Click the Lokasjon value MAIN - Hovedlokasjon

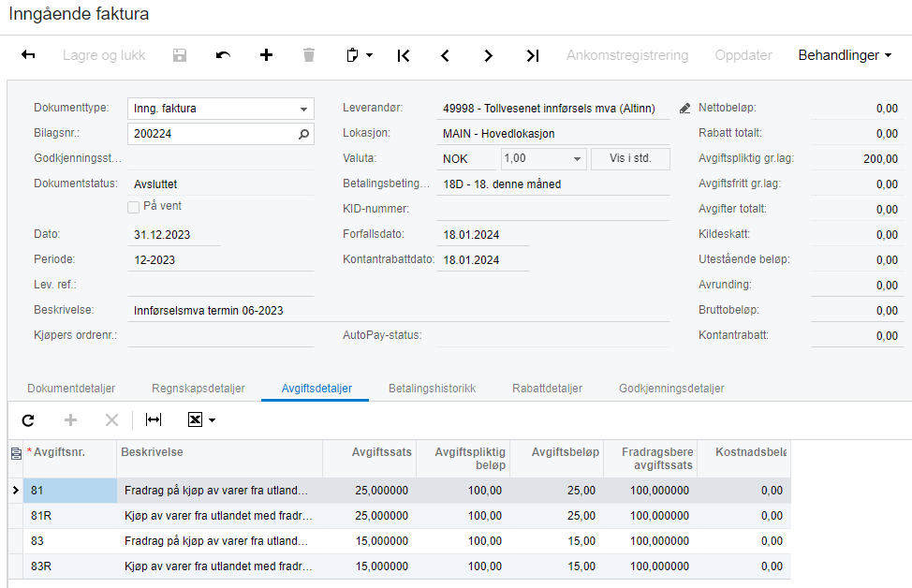[x=498, y=134]
